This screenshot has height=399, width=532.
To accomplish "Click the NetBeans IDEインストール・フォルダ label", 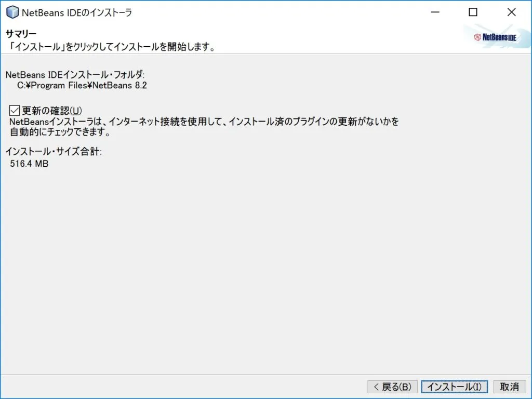I will point(75,74).
